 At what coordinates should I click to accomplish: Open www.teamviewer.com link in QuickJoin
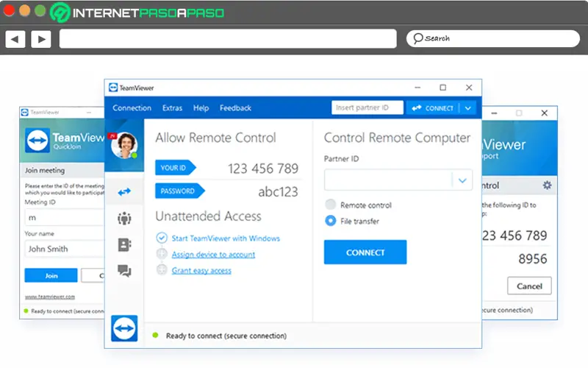[50, 297]
